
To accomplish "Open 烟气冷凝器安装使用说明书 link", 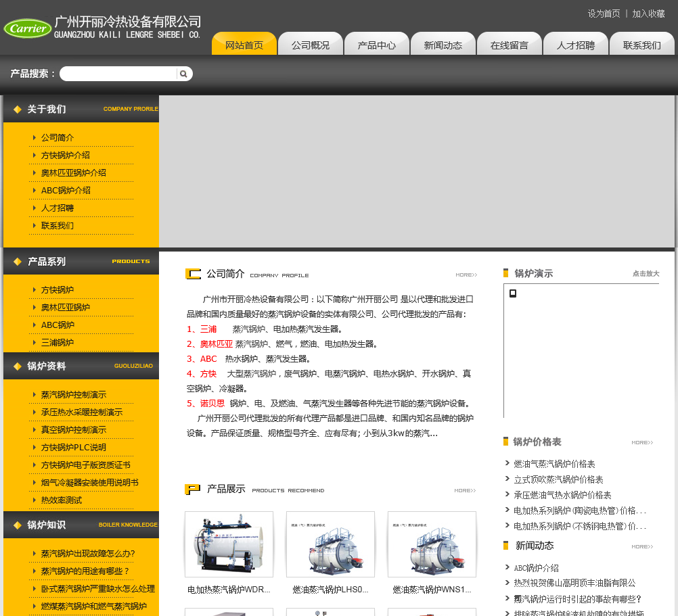I will (x=89, y=483).
